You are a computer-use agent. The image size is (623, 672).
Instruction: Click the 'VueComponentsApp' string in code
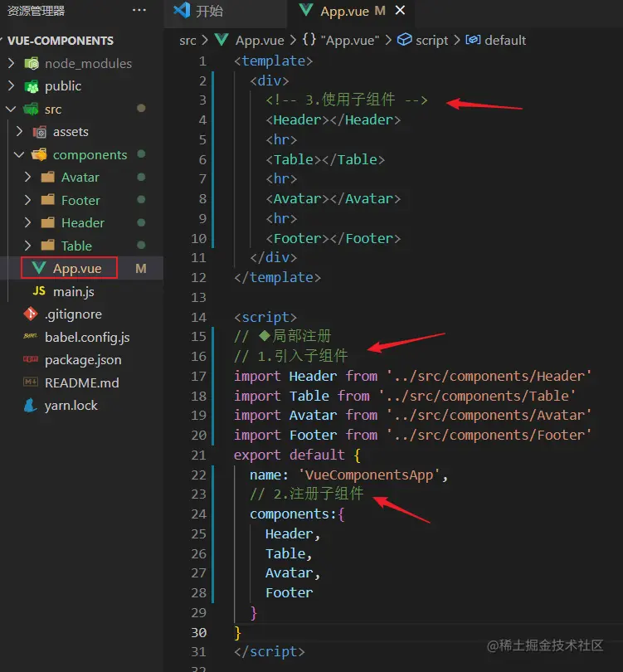point(369,475)
